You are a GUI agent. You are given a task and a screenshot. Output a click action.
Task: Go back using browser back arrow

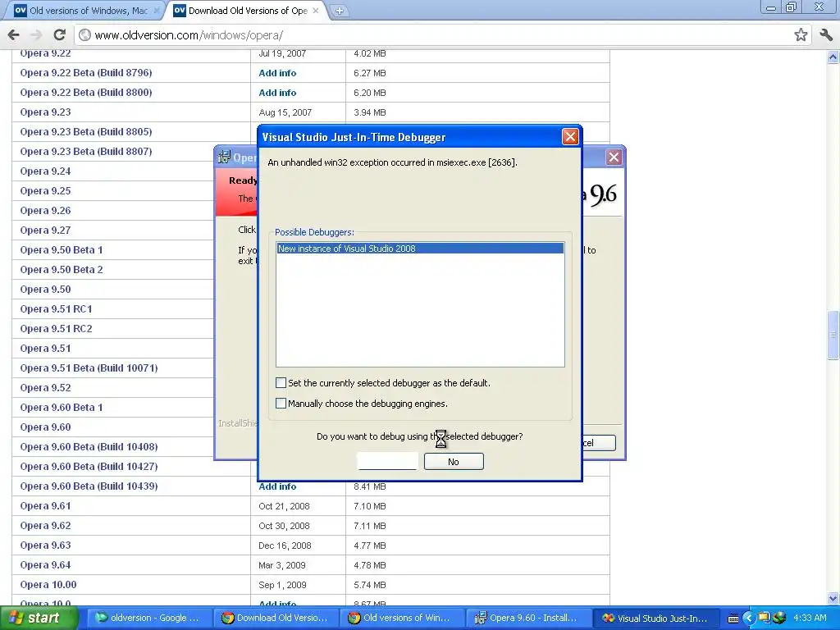point(14,34)
